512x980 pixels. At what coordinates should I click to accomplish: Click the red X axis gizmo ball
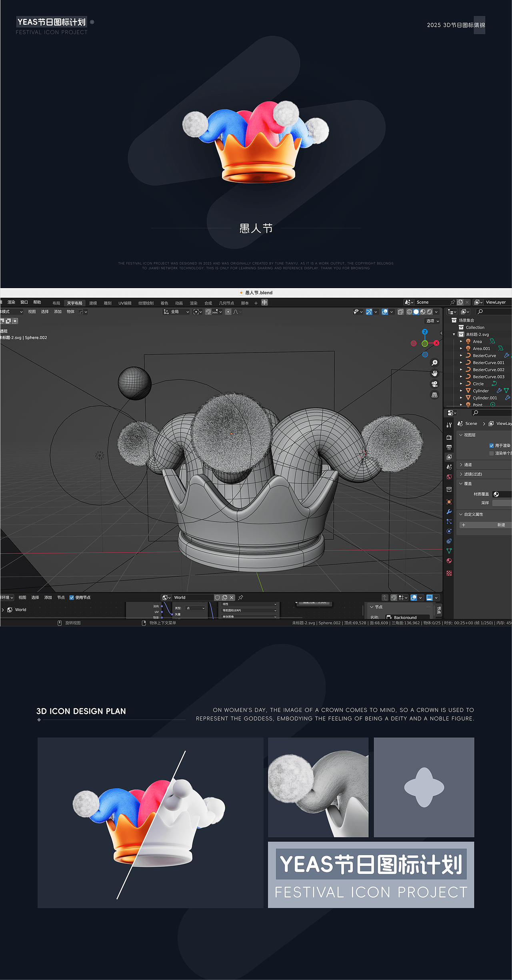436,343
